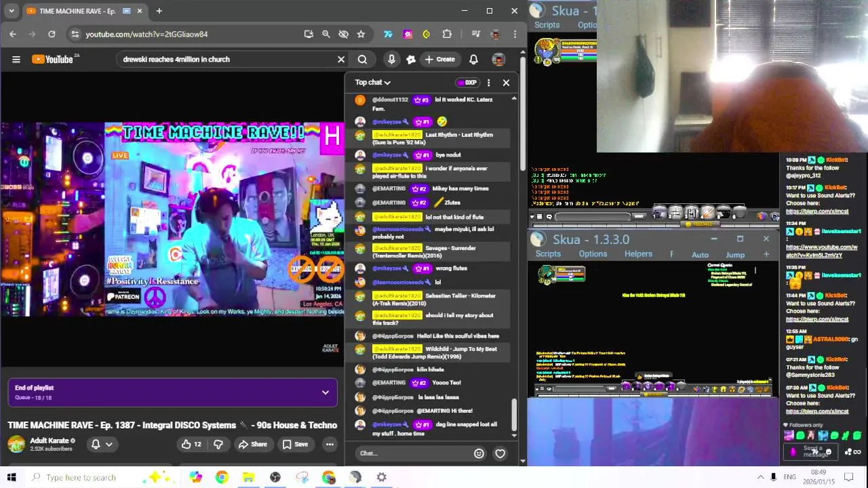This screenshot has height=488, width=868.
Task: Open the ENG language indicator
Action: tap(789, 477)
